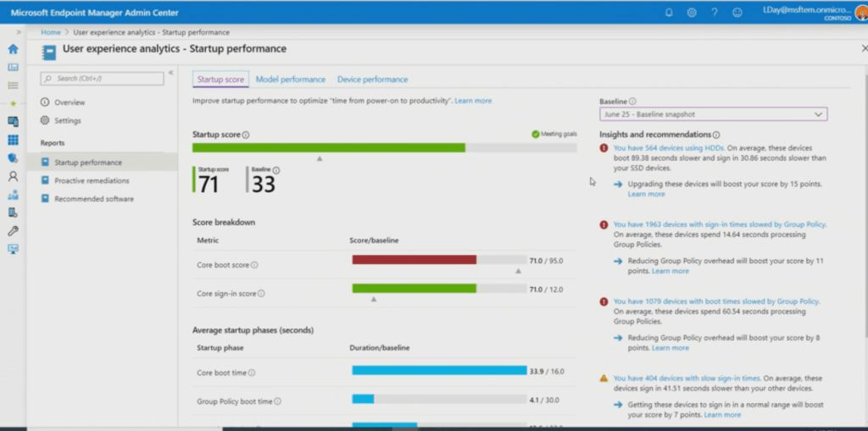
Task: Click info icon above the Baseline dropdown
Action: pyautogui.click(x=632, y=102)
